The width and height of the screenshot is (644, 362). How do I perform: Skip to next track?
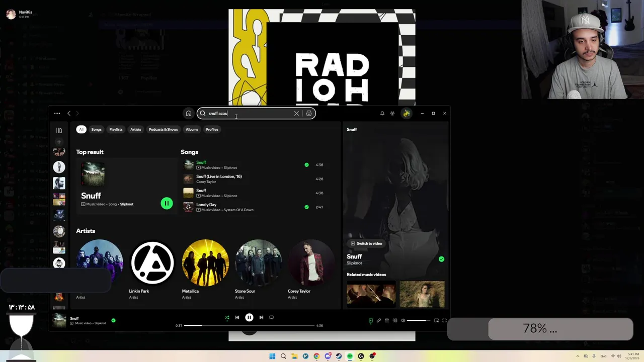[x=261, y=317]
